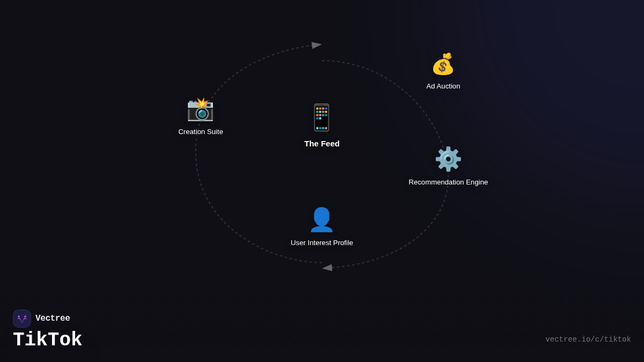Click the purple Vectree logo icon
This screenshot has width=644, height=362.
(x=22, y=319)
